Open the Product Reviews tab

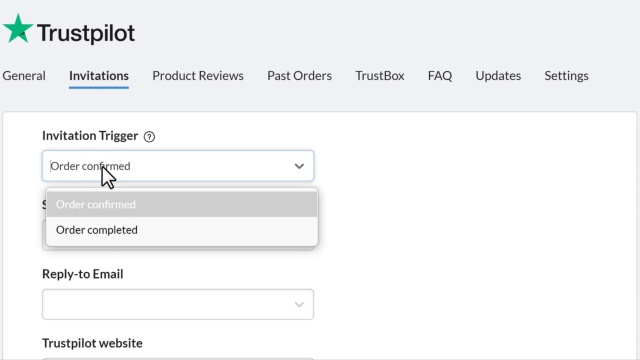coord(198,76)
